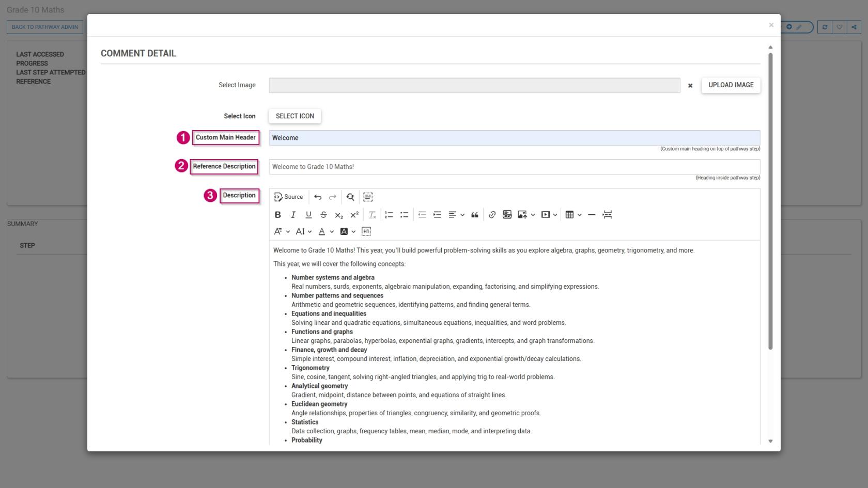This screenshot has height=488, width=868.
Task: Open the font color picker
Action: [x=326, y=231]
